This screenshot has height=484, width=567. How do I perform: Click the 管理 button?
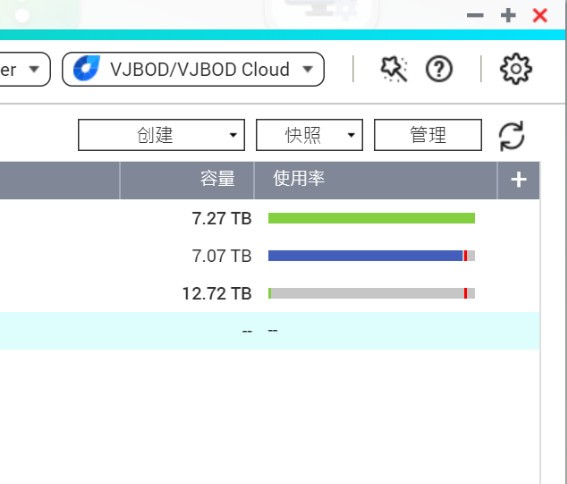428,135
